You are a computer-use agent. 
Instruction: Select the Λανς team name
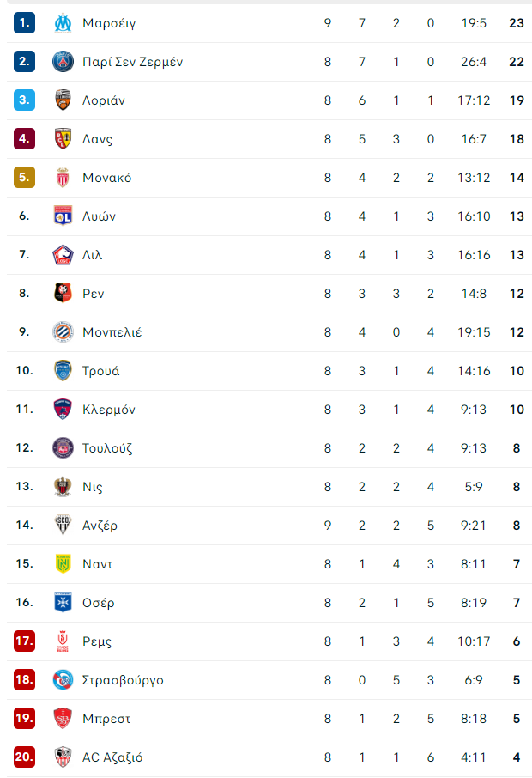(97, 138)
